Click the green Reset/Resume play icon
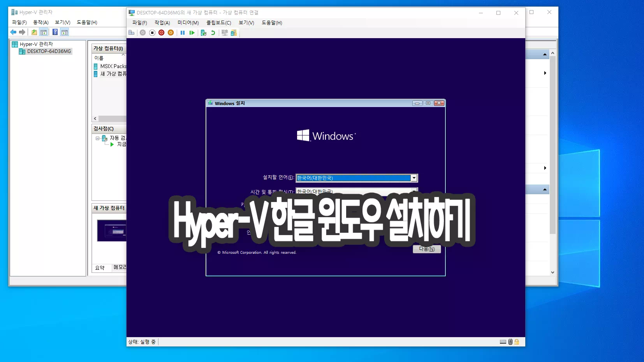Image resolution: width=644 pixels, height=362 pixels. [192, 33]
